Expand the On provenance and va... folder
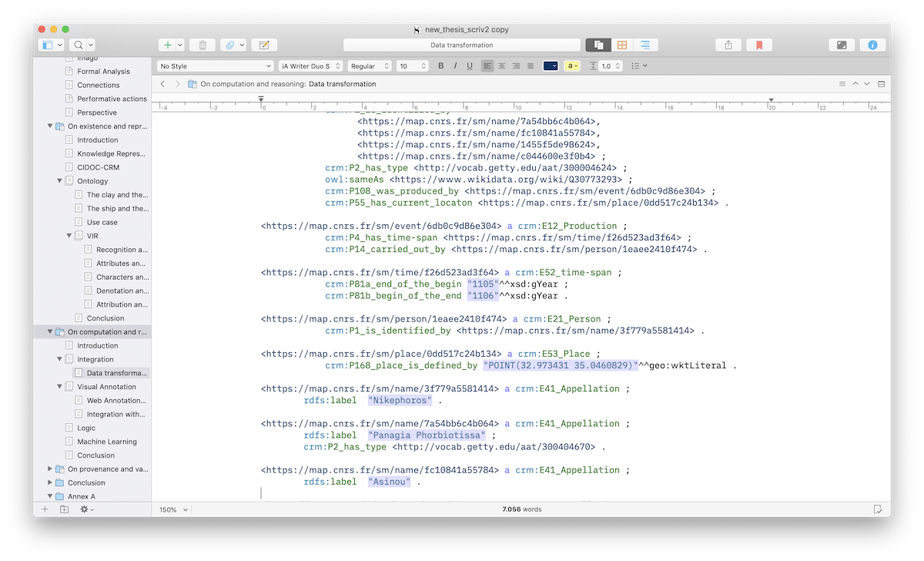 point(50,469)
